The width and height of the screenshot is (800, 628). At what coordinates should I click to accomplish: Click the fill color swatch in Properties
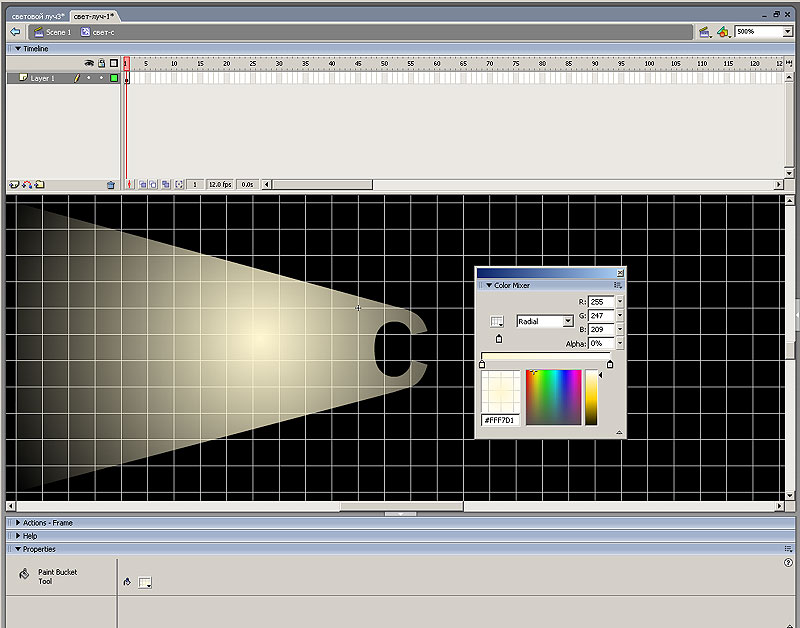(145, 582)
